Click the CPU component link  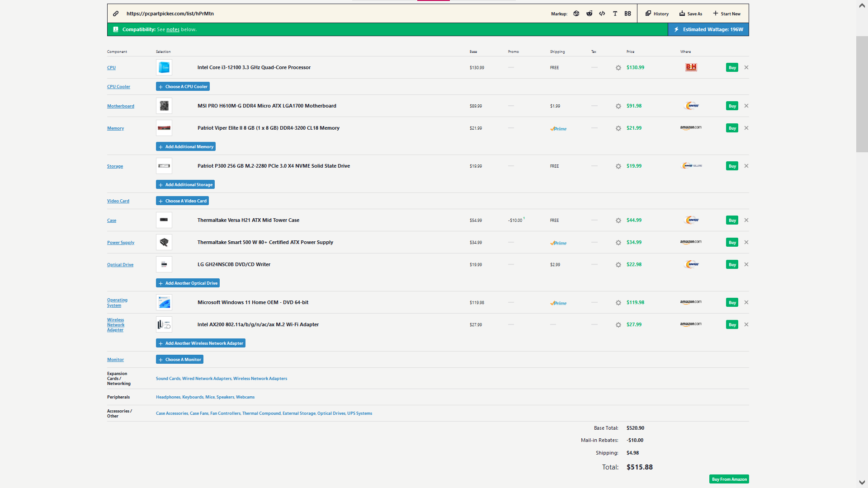[111, 67]
